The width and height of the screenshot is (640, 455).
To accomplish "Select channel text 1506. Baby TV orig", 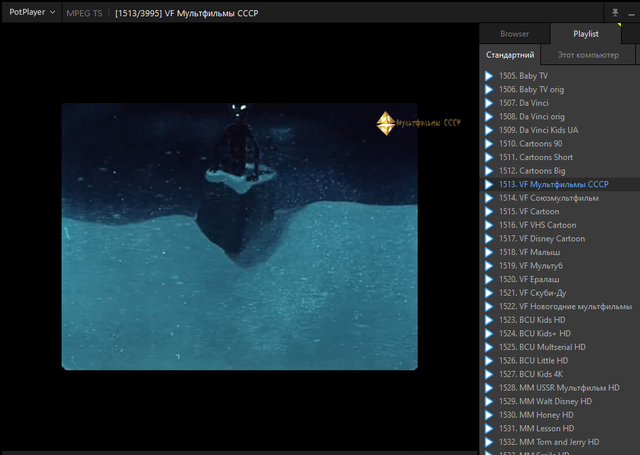I will tap(531, 89).
